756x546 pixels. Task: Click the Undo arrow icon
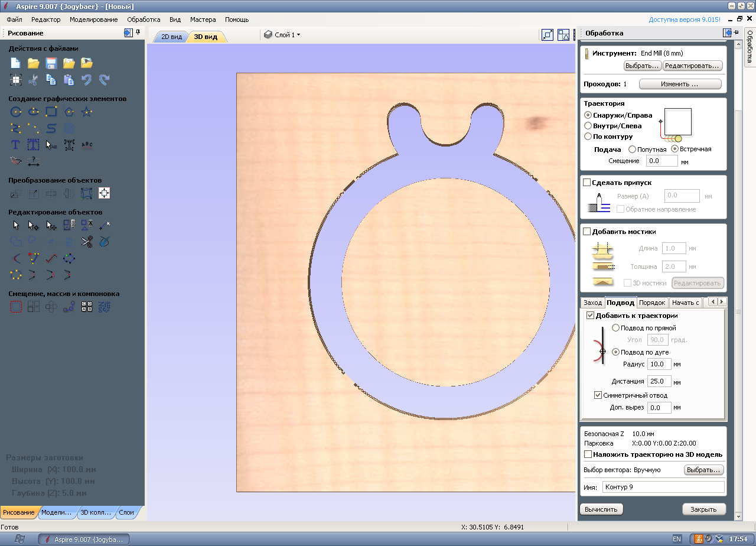(x=87, y=79)
